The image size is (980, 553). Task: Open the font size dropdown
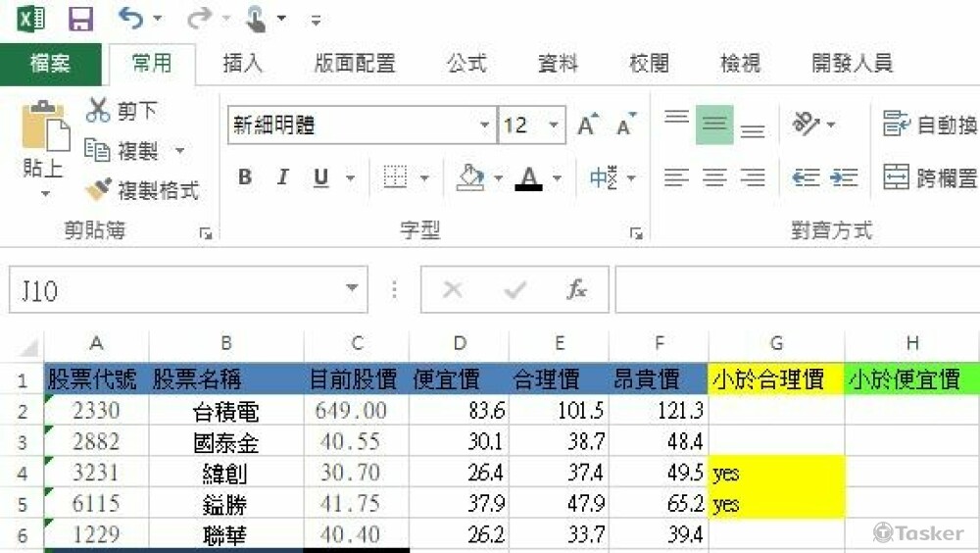(554, 126)
